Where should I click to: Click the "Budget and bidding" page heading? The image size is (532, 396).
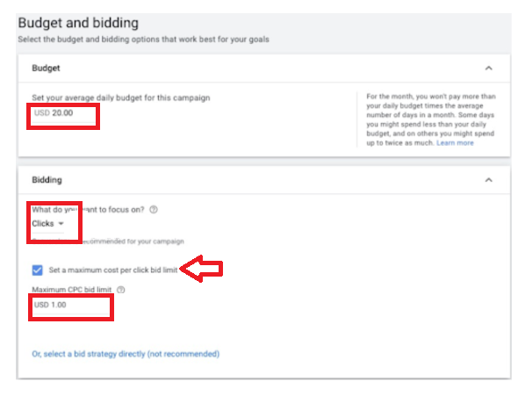pyautogui.click(x=78, y=23)
